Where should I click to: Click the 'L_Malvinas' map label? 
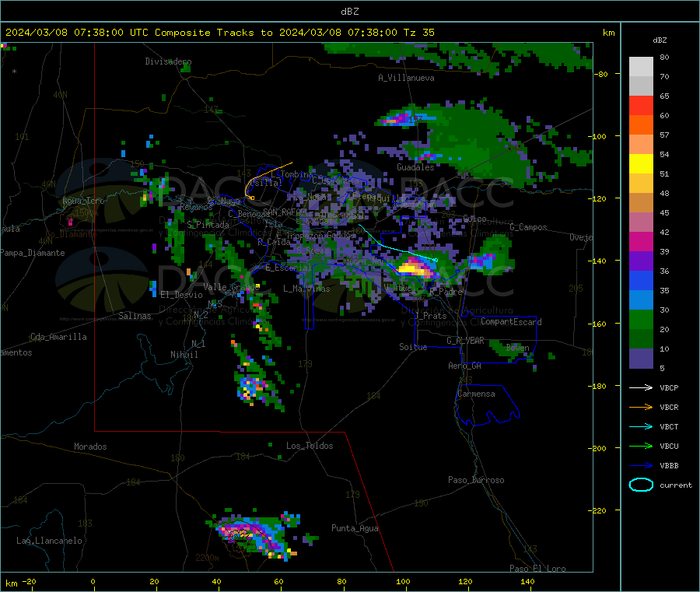click(306, 289)
